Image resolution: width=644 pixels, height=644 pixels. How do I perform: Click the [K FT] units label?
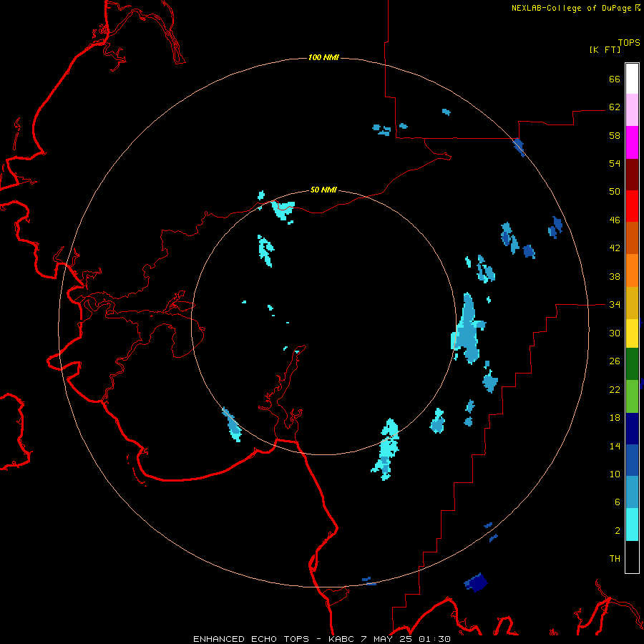(605, 49)
